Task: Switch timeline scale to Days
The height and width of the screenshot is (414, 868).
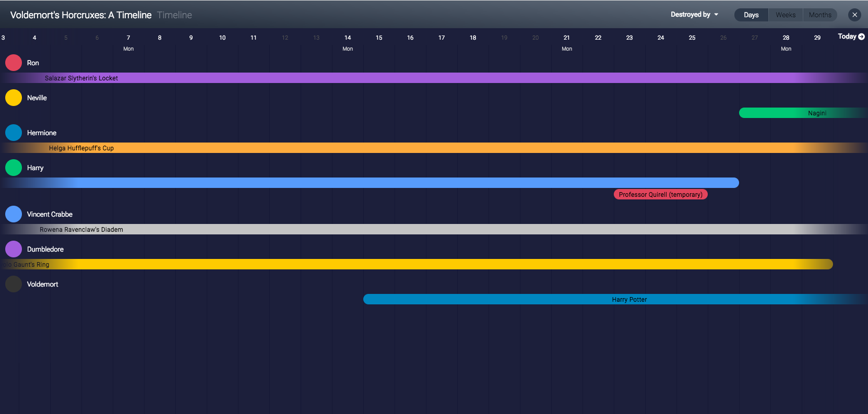Action: click(751, 15)
